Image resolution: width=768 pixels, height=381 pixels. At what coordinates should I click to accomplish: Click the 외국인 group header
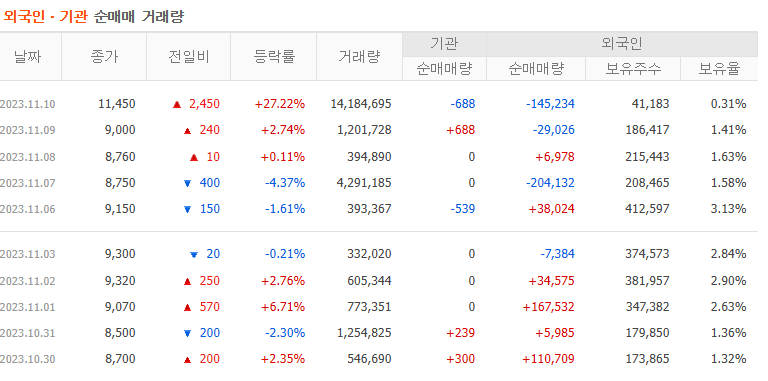[x=622, y=45]
